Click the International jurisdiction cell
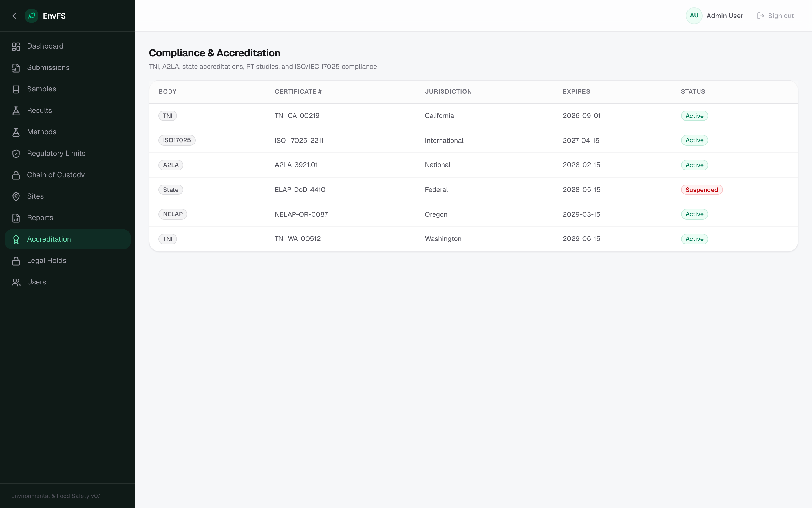This screenshot has width=812, height=508. 444,141
